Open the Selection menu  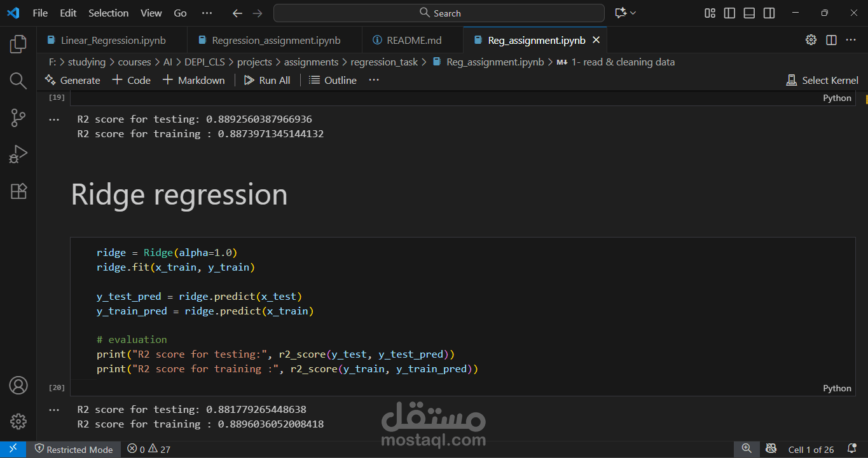[x=108, y=13]
